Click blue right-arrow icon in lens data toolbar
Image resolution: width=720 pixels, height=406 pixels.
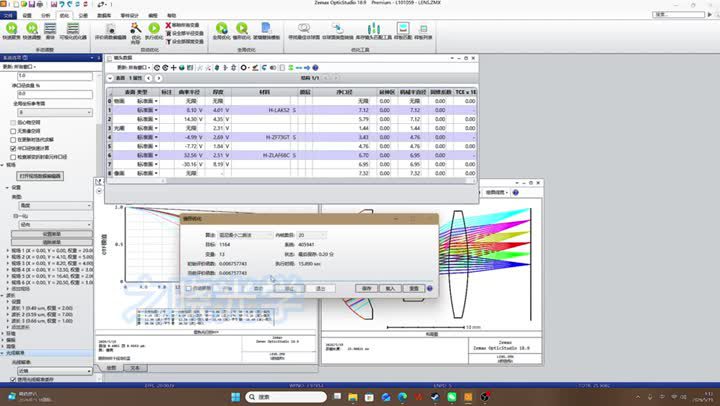click(307, 68)
